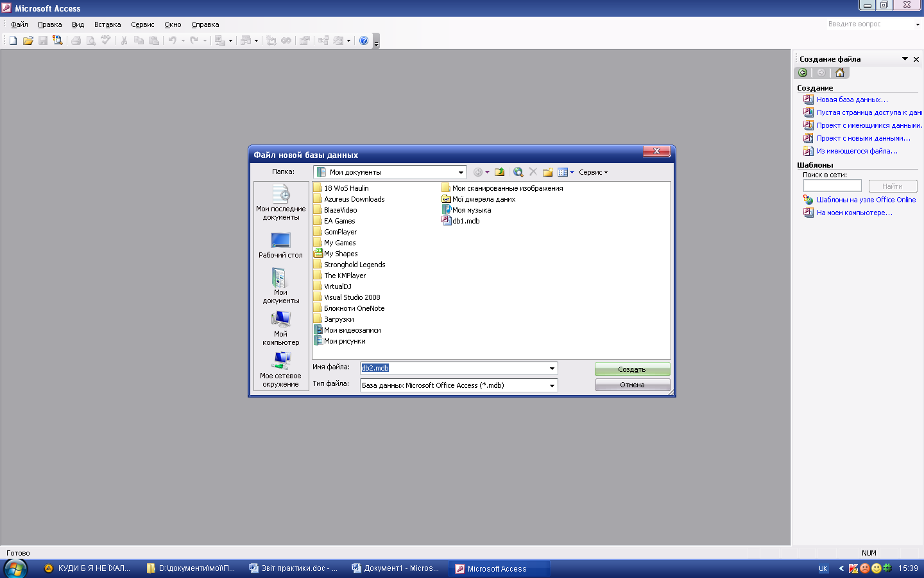Screen dimensions: 924x578
Task: Click the File Search toolbar icon
Action: [58, 40]
